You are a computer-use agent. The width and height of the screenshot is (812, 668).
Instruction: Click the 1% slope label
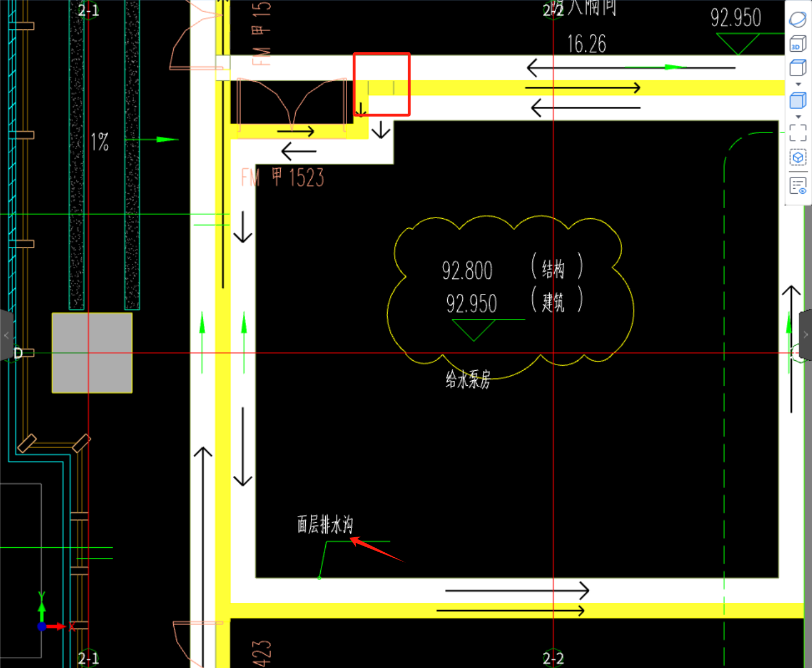(x=100, y=142)
